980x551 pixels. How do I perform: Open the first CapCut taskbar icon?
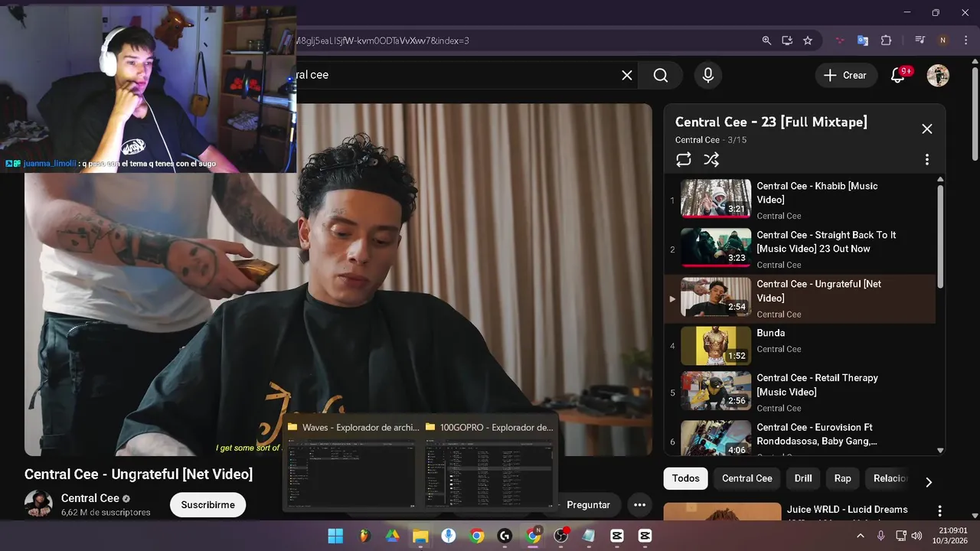[617, 536]
